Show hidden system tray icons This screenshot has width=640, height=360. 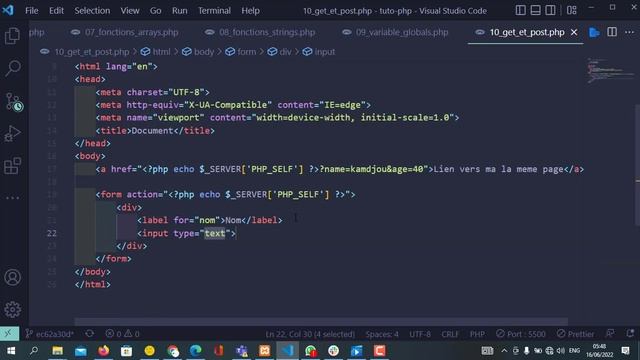click(x=504, y=351)
